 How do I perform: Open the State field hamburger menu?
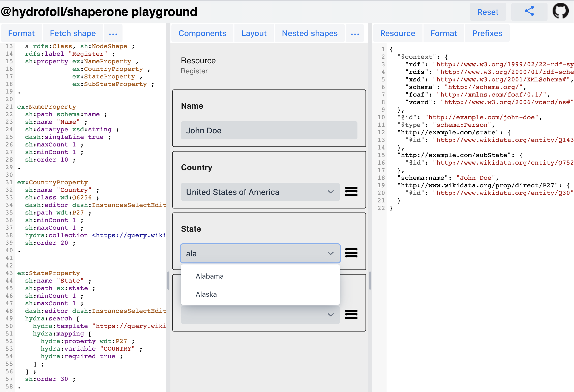tap(351, 253)
